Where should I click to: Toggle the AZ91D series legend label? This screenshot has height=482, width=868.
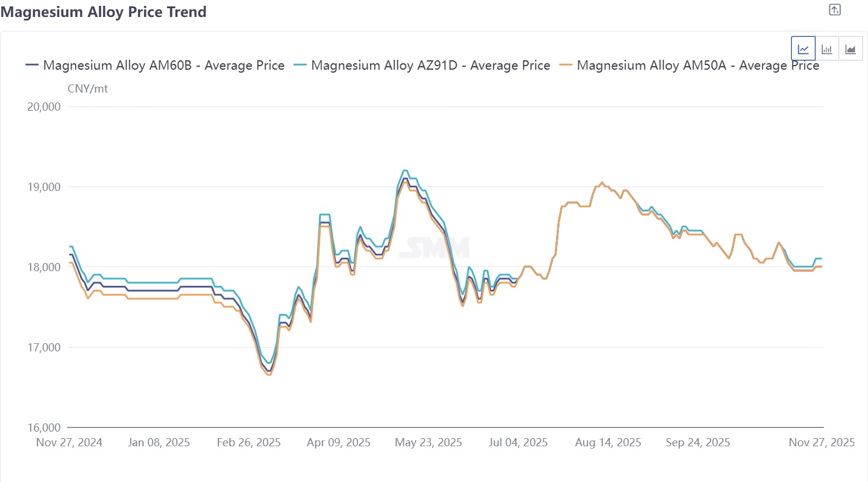click(430, 65)
